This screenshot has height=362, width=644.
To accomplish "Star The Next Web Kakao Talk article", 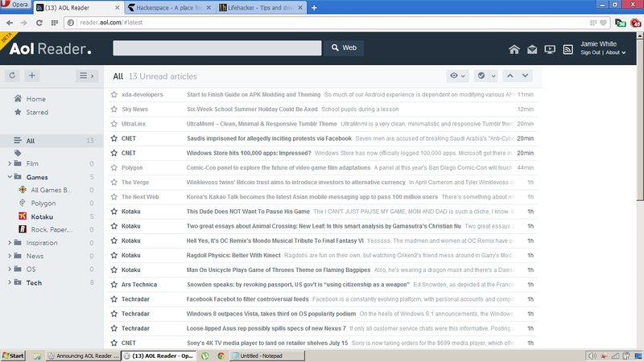I will 114,196.
